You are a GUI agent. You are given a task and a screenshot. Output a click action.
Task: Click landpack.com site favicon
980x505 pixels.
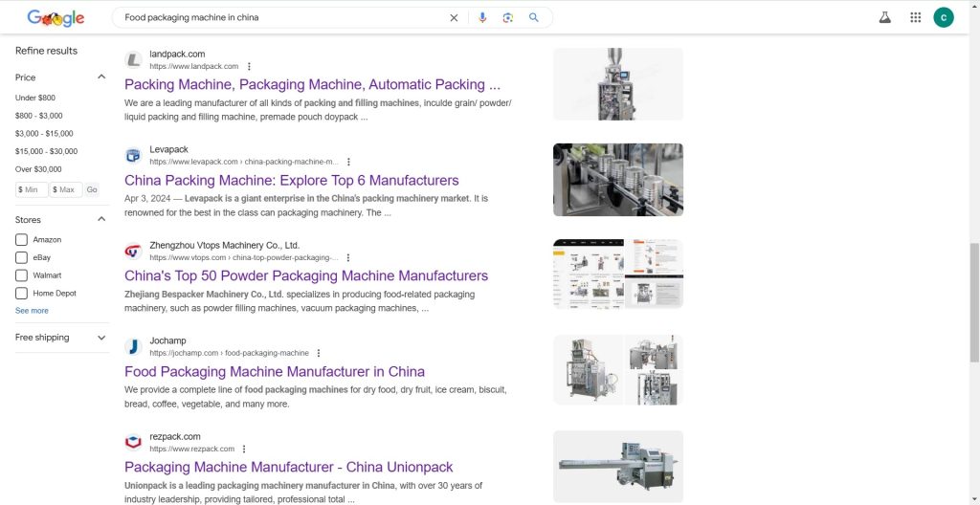133,60
